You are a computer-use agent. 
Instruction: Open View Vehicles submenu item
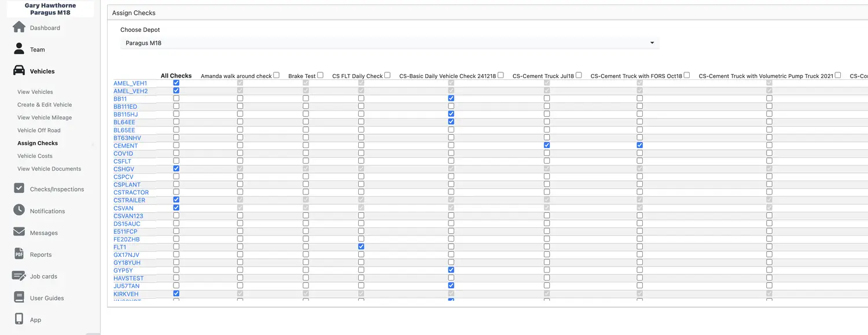coord(35,92)
